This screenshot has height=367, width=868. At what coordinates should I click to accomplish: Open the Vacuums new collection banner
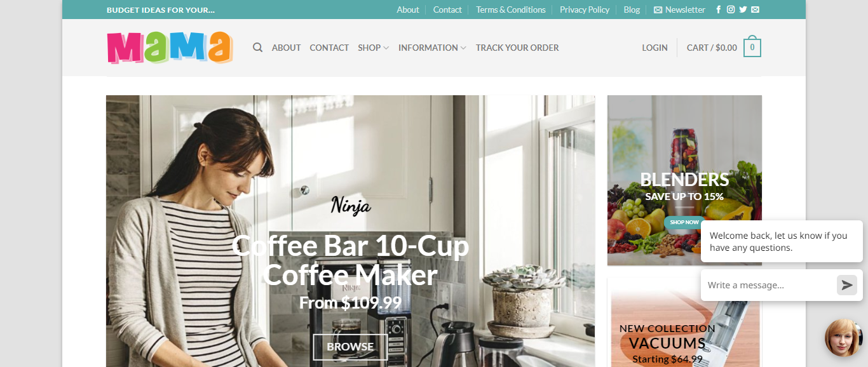tap(684, 323)
